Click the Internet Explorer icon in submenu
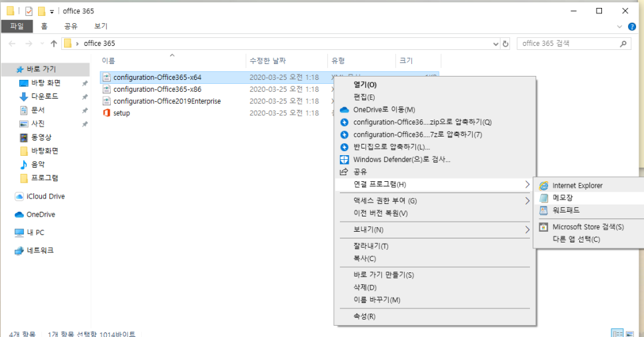This screenshot has height=337, width=644. pos(543,186)
